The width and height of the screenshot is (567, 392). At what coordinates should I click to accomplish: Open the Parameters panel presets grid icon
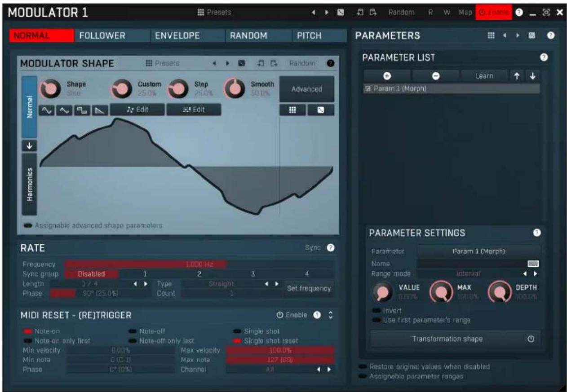pos(492,35)
